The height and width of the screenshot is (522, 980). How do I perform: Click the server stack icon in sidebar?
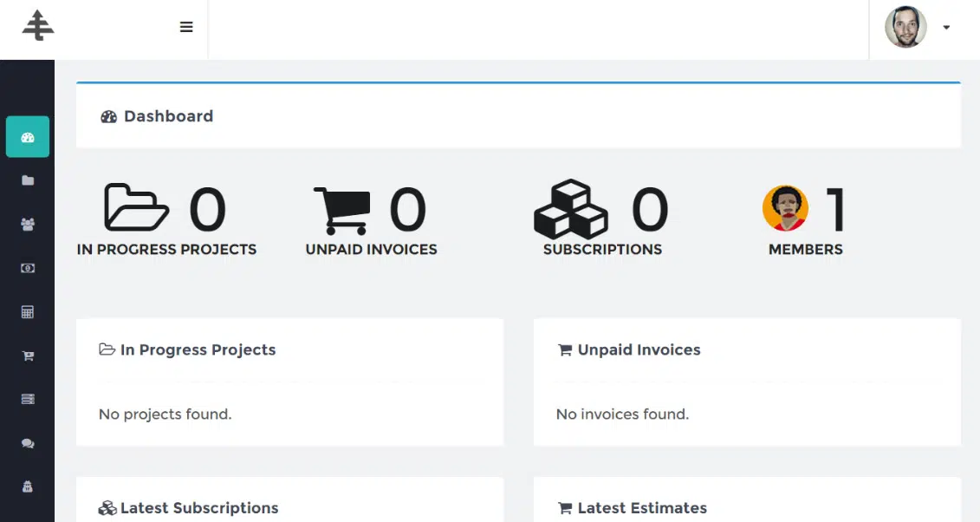click(x=28, y=399)
